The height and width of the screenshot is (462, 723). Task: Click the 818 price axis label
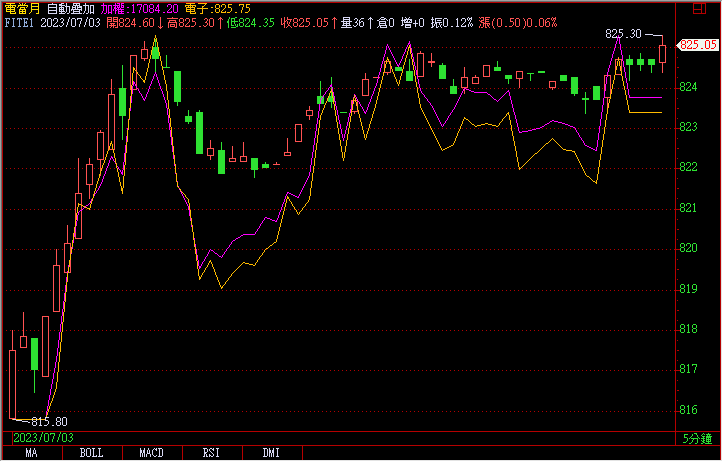pos(688,329)
